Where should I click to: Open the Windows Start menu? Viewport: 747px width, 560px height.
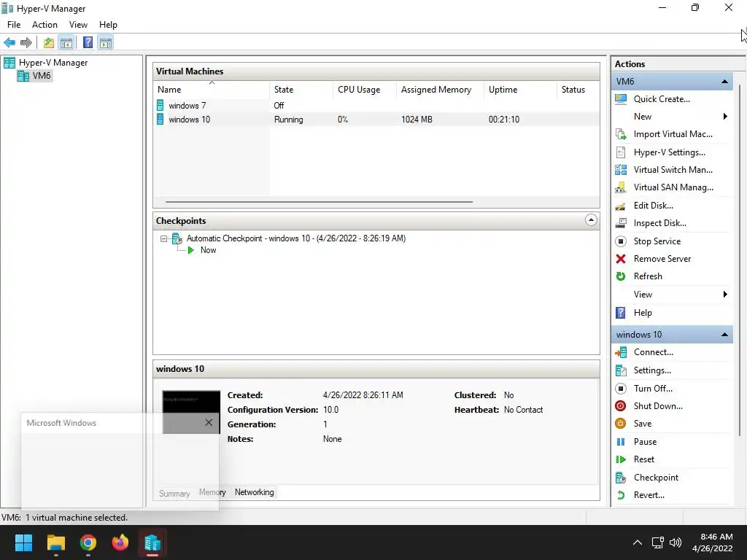coord(23,542)
